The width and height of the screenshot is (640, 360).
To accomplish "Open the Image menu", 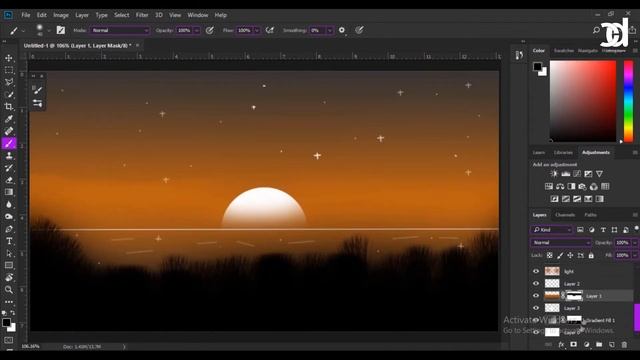I will pyautogui.click(x=61, y=15).
